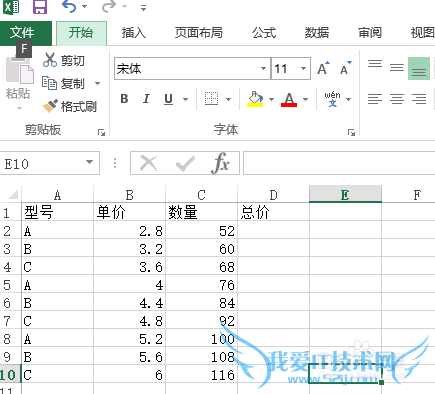The height and width of the screenshot is (394, 435).
Task: Expand the 粘贴 paste options arrow
Action: pyautogui.click(x=19, y=108)
